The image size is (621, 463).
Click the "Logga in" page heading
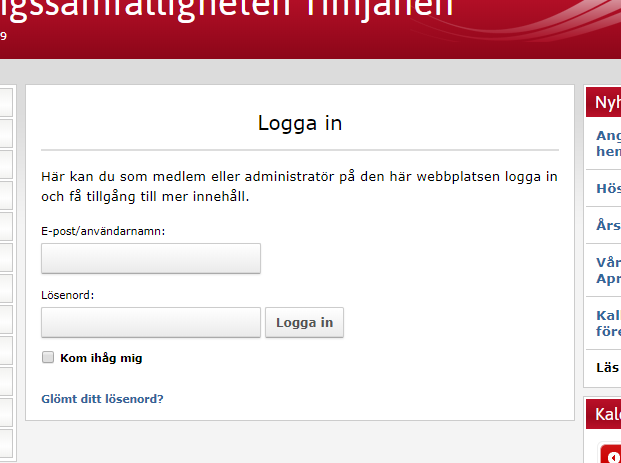click(x=300, y=123)
